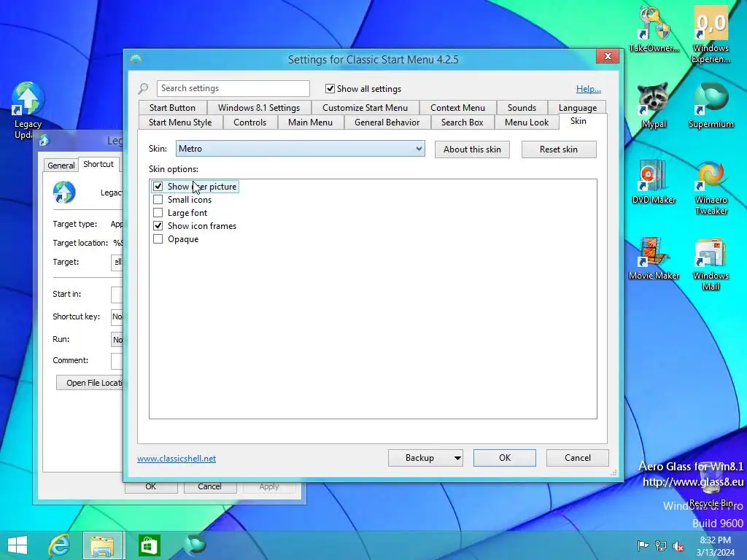
Task: Click the muted volume tray icon
Action: (678, 545)
